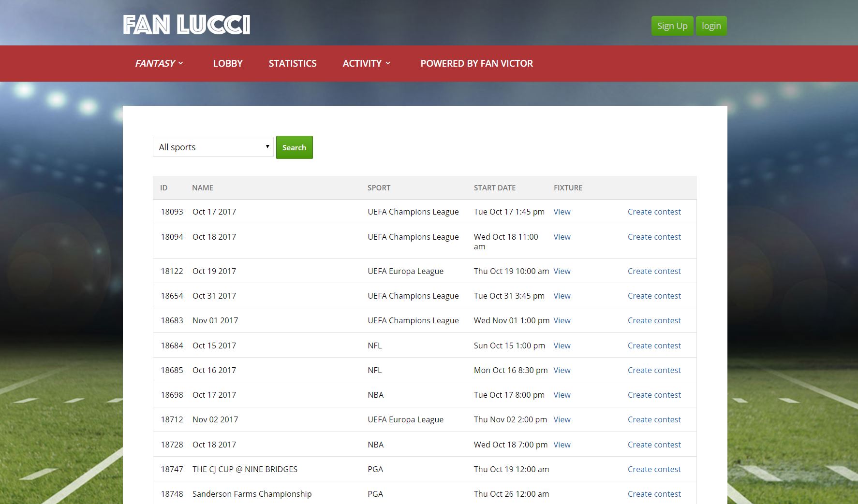Click the FAN LUCCI site logo

[x=186, y=25]
